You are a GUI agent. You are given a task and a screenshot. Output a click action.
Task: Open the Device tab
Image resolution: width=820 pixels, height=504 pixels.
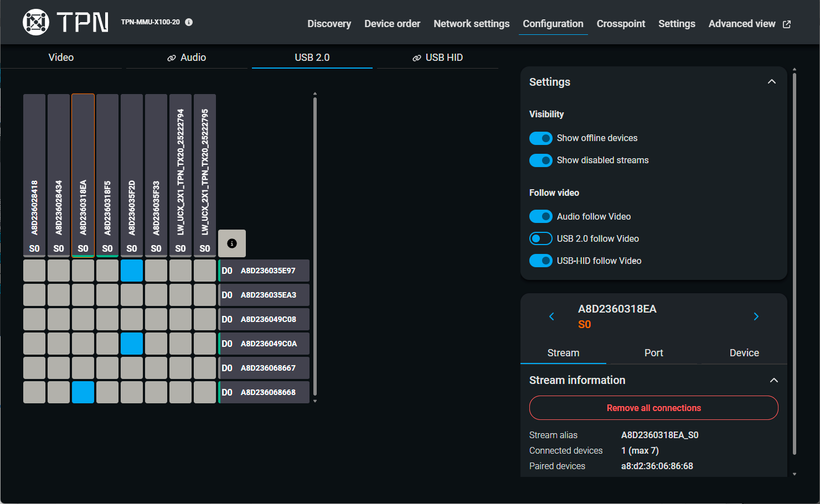pyautogui.click(x=744, y=353)
